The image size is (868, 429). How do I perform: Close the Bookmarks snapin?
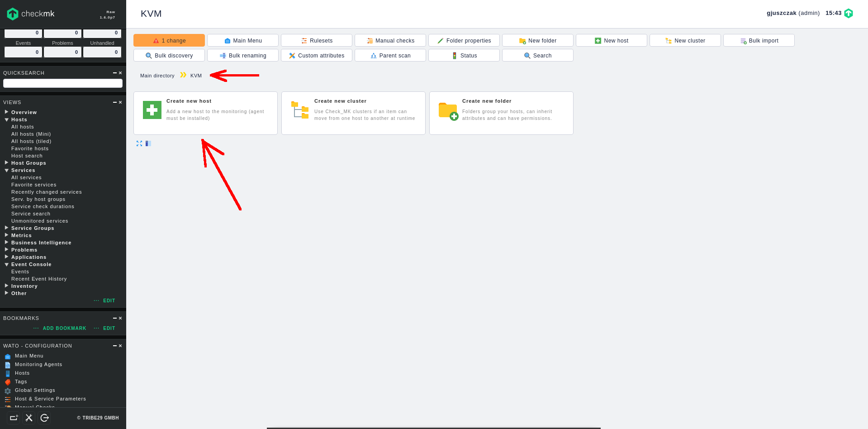120,318
